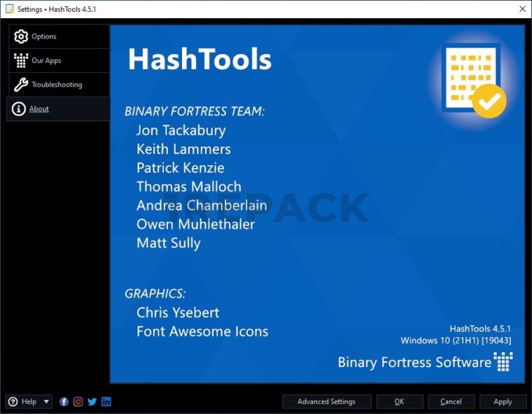Click the Binary Fortress Software grid logo
The height and width of the screenshot is (414, 532).
[503, 361]
